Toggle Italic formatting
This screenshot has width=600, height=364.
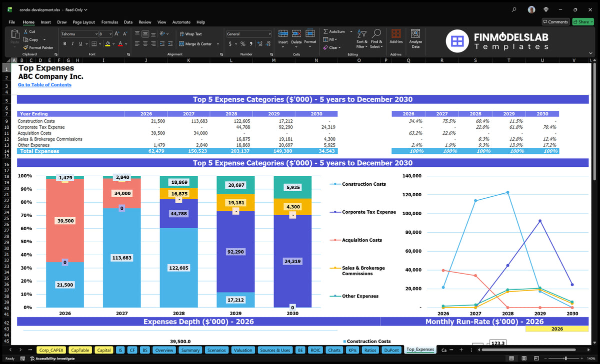pyautogui.click(x=72, y=44)
